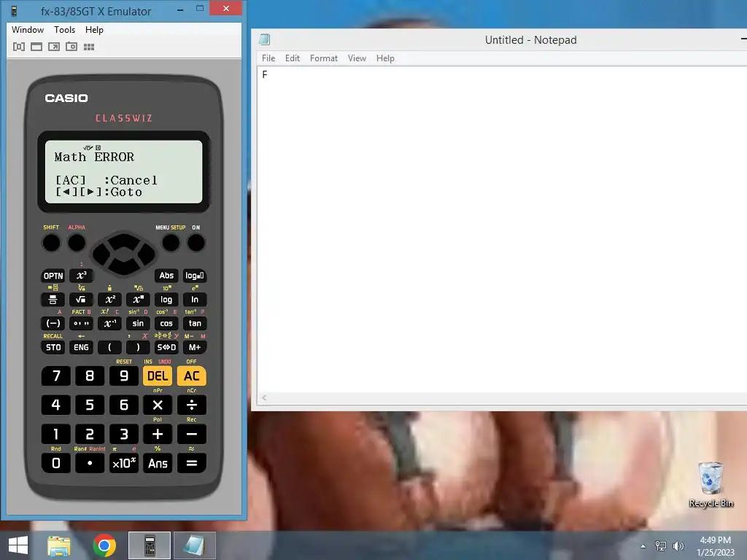
Task: Tap number 7 key
Action: pos(55,376)
